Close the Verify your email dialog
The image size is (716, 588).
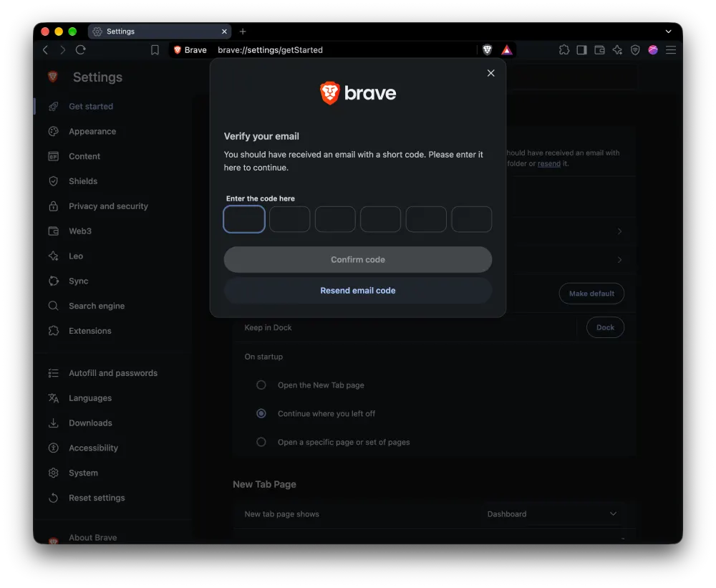(x=491, y=73)
